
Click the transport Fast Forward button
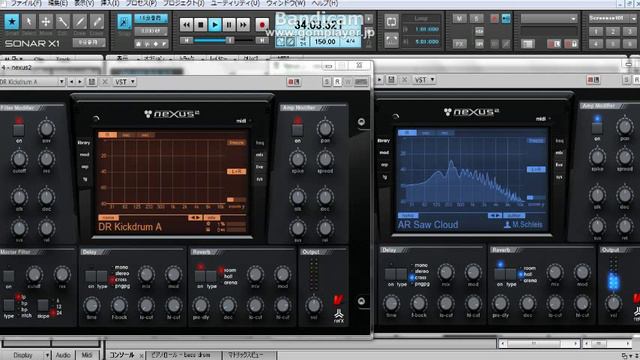coord(243,25)
